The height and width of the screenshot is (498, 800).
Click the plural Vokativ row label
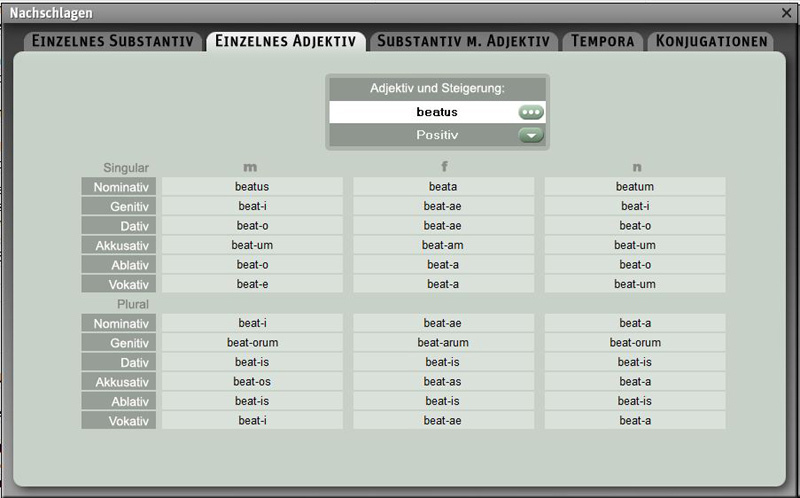click(x=119, y=421)
